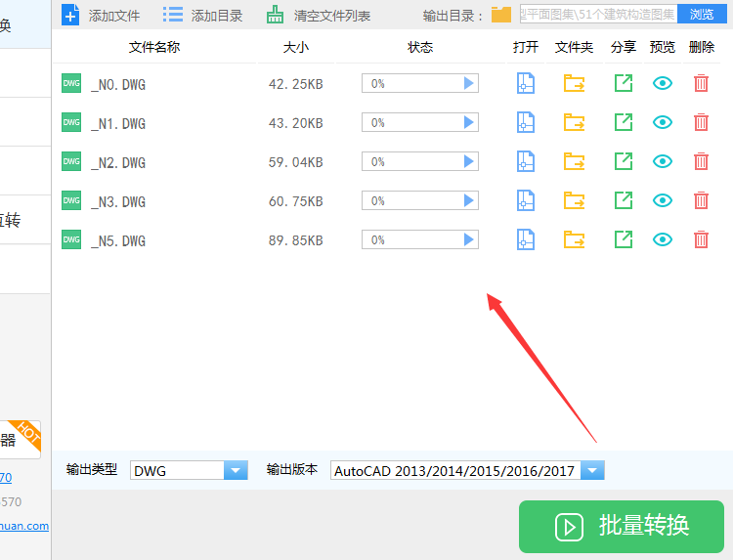This screenshot has width=733, height=560.
Task: Clear the list with 清空文件列表
Action: pos(319,15)
